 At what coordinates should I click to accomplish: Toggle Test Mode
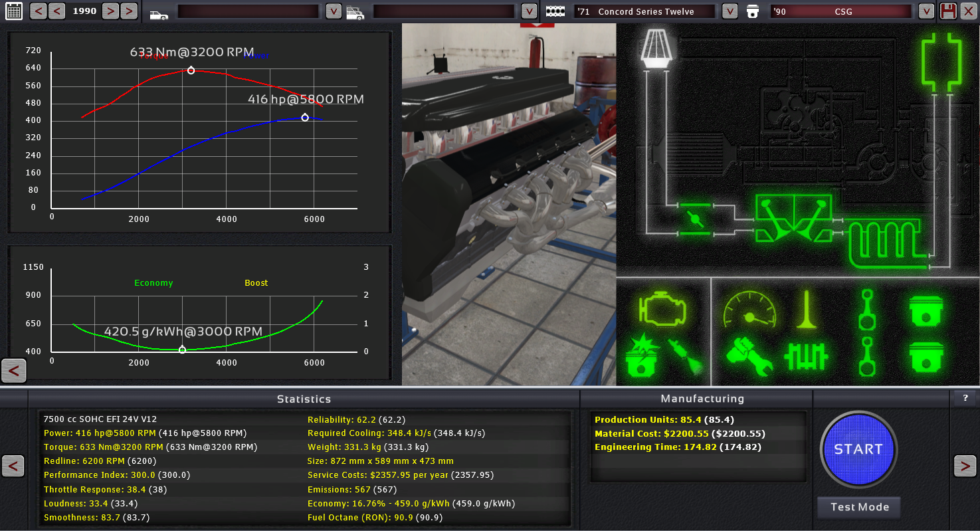click(859, 507)
